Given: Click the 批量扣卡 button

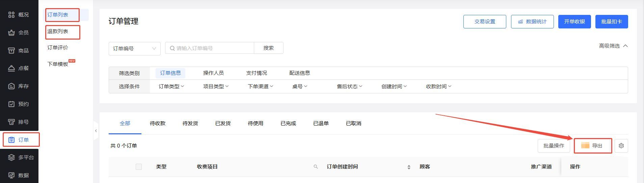Looking at the screenshot, I should point(612,22).
